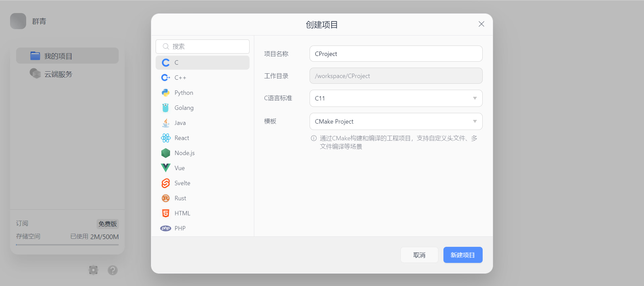Click the storage usage progress bar
The width and height of the screenshot is (644, 286).
coord(67,245)
